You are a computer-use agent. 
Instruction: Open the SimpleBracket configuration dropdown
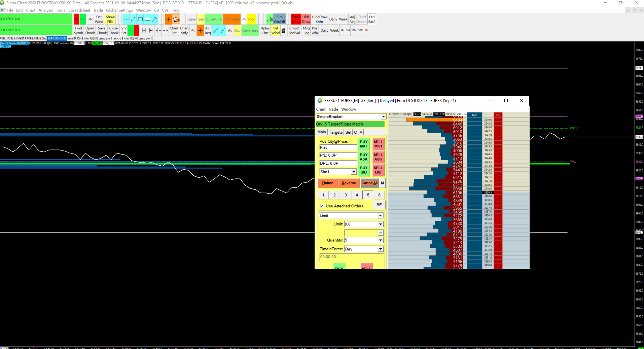click(383, 117)
